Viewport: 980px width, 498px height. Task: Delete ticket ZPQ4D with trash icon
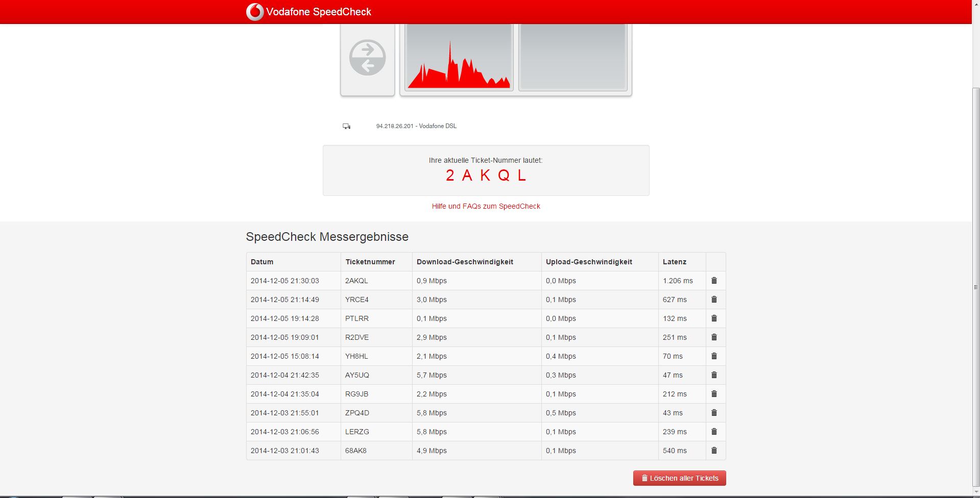[714, 413]
